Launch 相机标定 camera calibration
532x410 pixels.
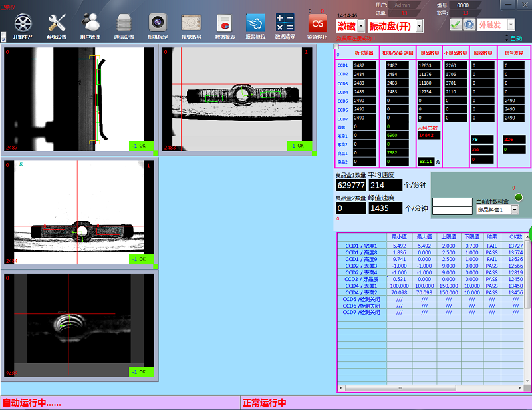[158, 25]
